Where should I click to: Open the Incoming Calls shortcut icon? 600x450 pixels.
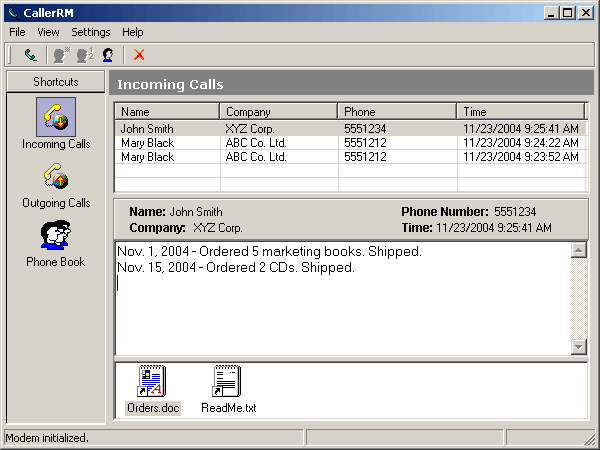(x=56, y=117)
